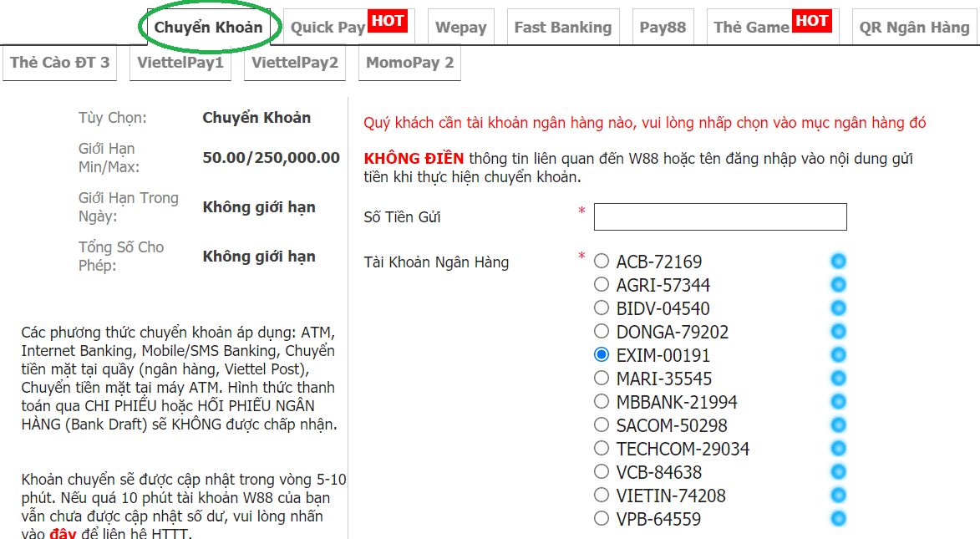Screen dimensions: 980x539
Task: Click the blue info icon beside EXIM-00191
Action: [838, 354]
